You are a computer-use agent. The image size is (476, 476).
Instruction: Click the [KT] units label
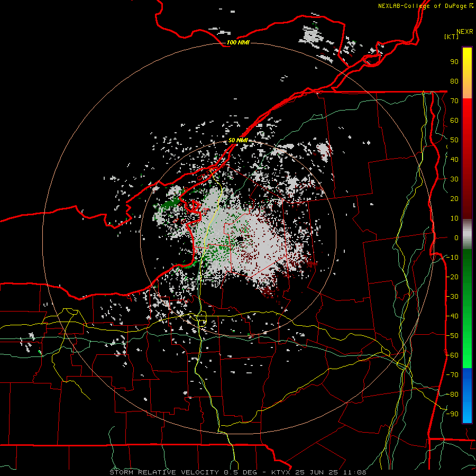coord(452,36)
